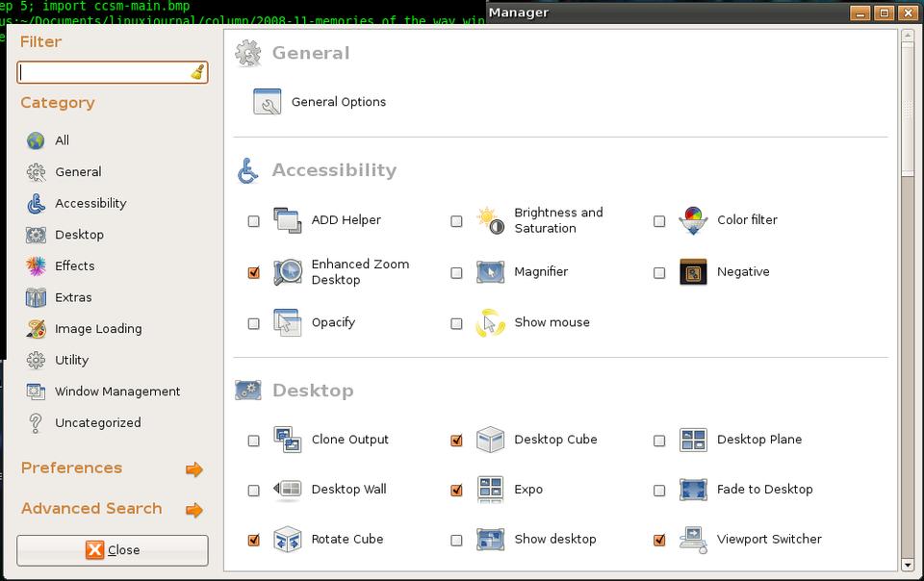Expand the Advanced Search arrow
Viewport: 924px width, 581px height.
(x=194, y=510)
